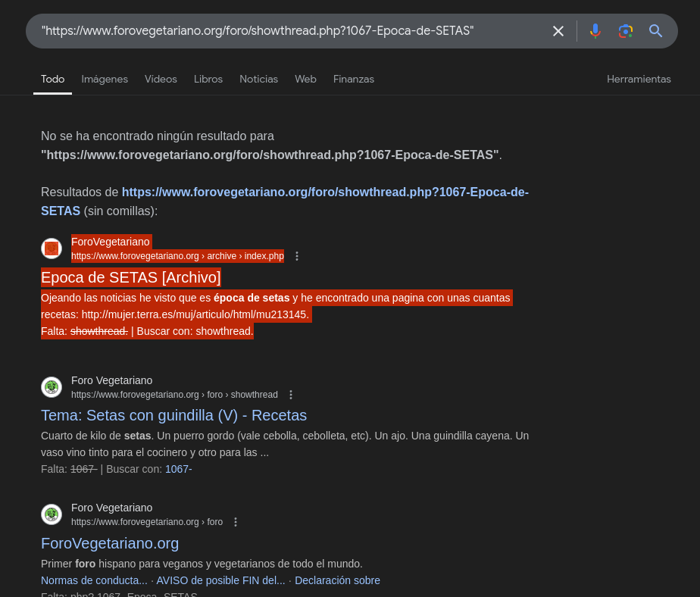Click the magnifying glass search icon
The image size is (700, 597).
point(655,31)
